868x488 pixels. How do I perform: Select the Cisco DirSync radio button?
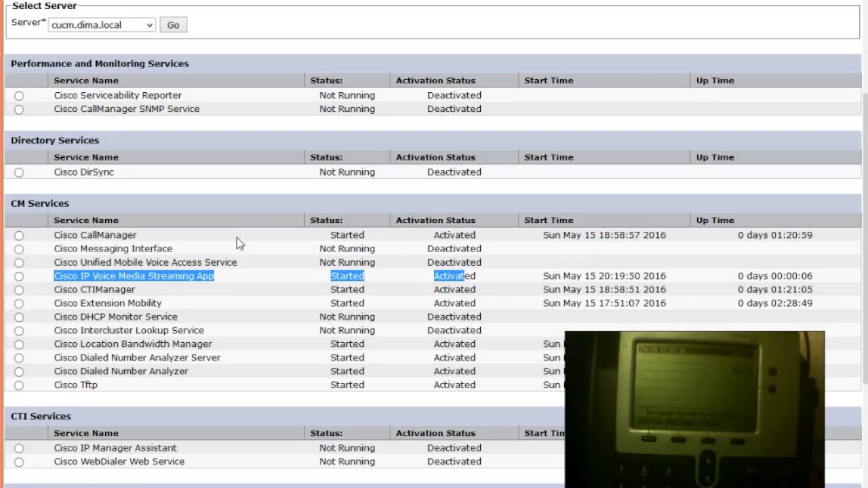[19, 172]
